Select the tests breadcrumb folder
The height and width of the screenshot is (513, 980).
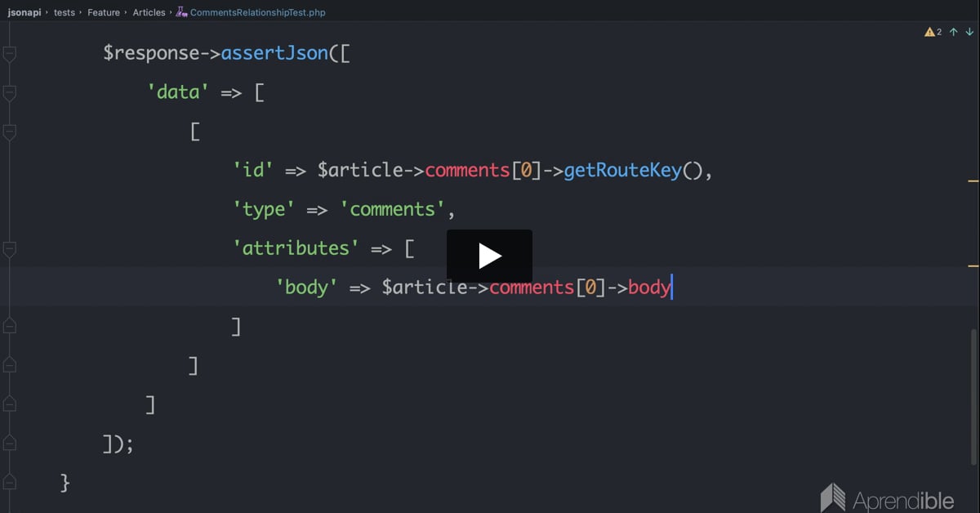[x=65, y=12]
